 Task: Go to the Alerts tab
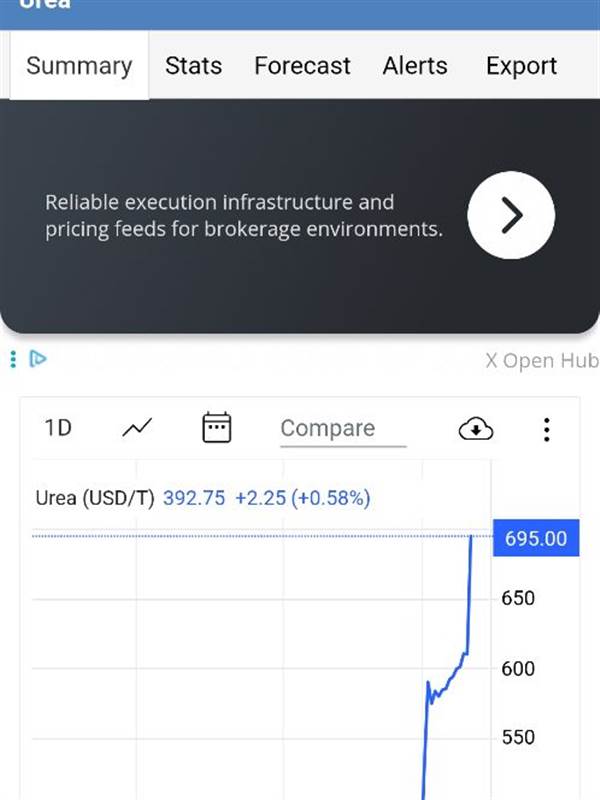417,66
